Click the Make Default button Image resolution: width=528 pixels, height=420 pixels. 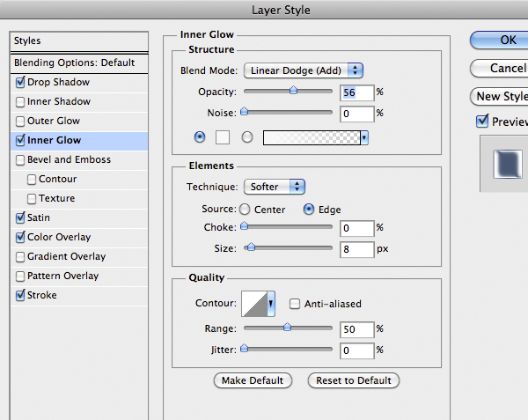(253, 380)
